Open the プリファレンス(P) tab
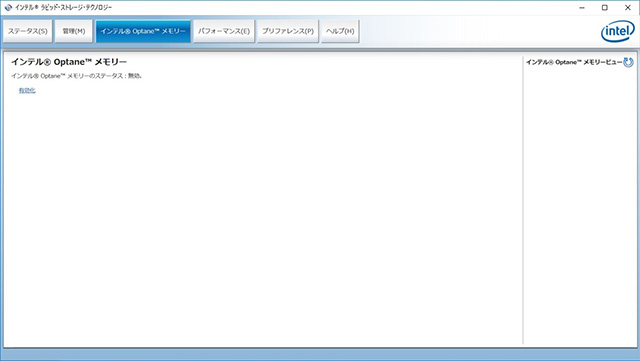Viewport: 640px width, 361px height. point(288,31)
